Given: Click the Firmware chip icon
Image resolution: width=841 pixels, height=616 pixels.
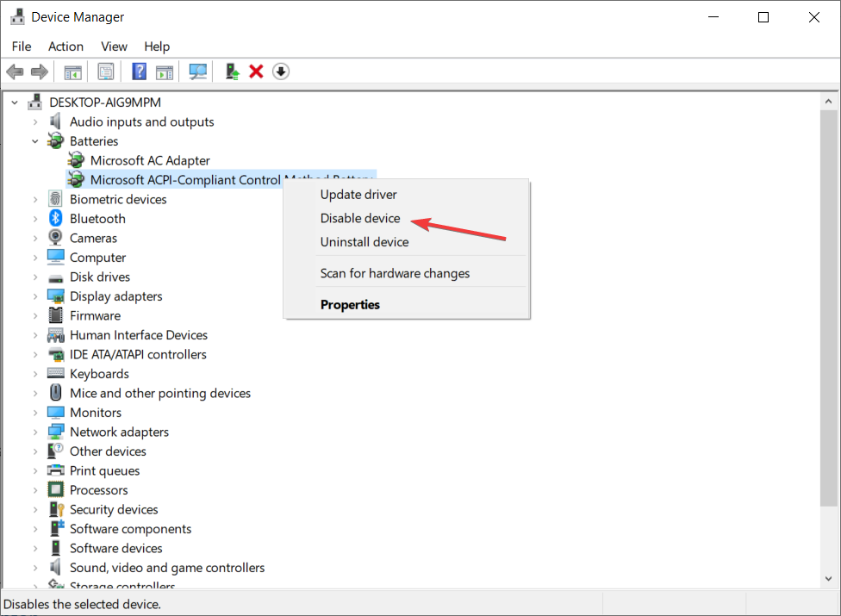Looking at the screenshot, I should pos(56,315).
